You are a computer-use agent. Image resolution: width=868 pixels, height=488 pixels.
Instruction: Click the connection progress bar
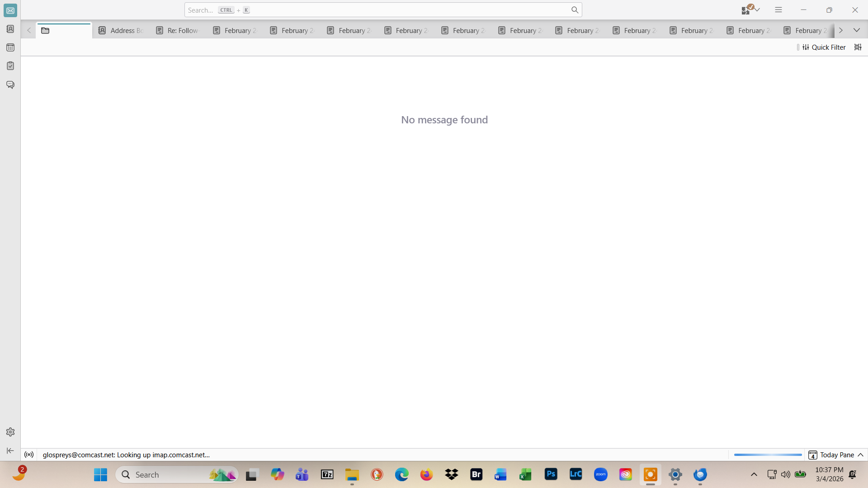[x=768, y=455]
